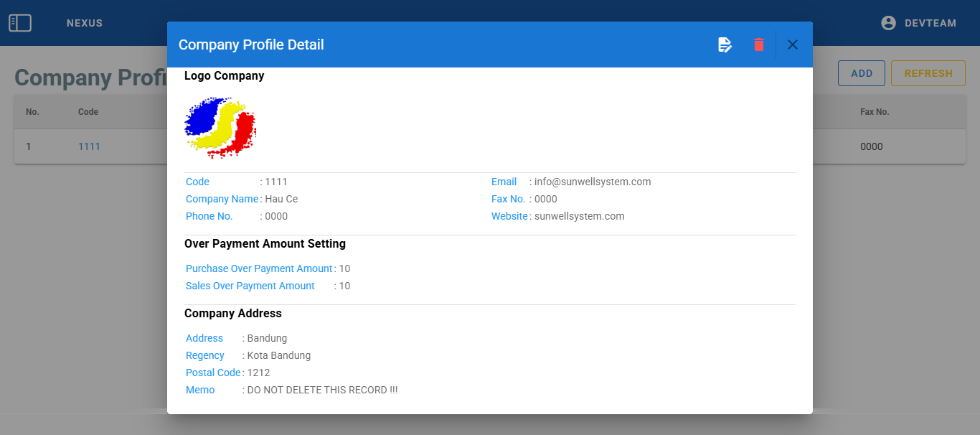Screen dimensions: 980x435
Task: Click the Company Name value Hau Ce
Action: click(x=281, y=199)
